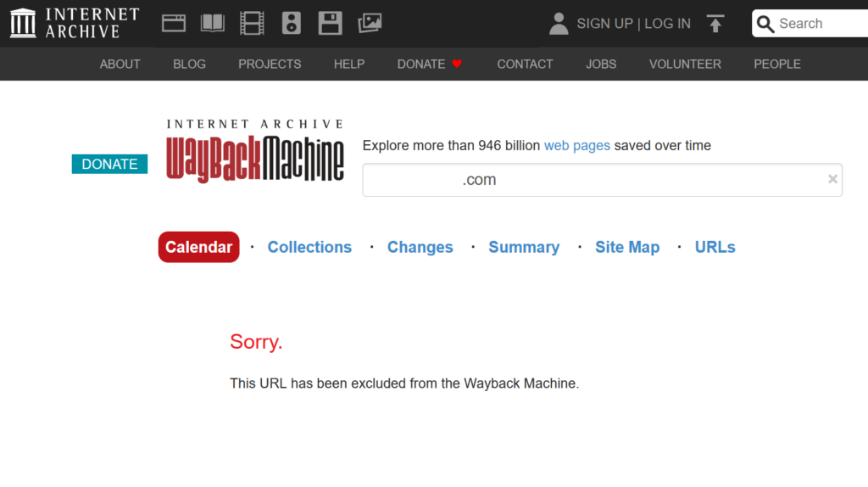The image size is (868, 487).
Task: Click the search magnifier icon
Action: (x=765, y=24)
